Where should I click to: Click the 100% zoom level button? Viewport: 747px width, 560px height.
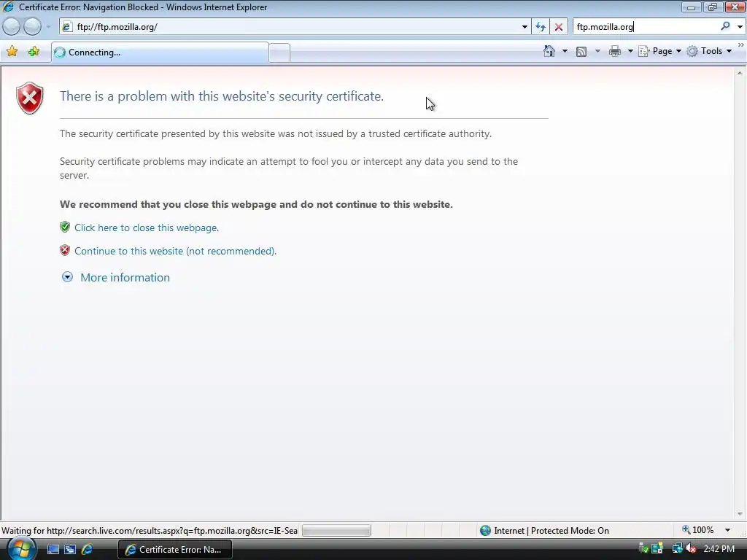(698, 530)
